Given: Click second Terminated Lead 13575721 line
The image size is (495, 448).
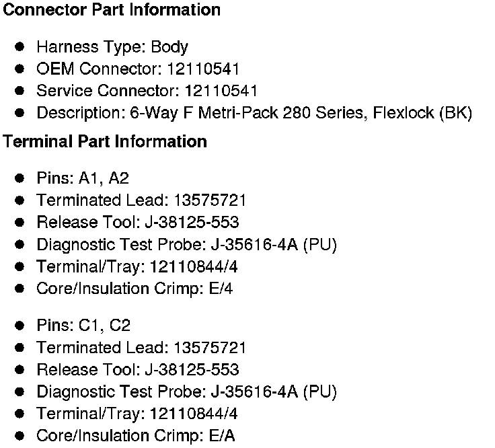Looking at the screenshot, I should (141, 347).
